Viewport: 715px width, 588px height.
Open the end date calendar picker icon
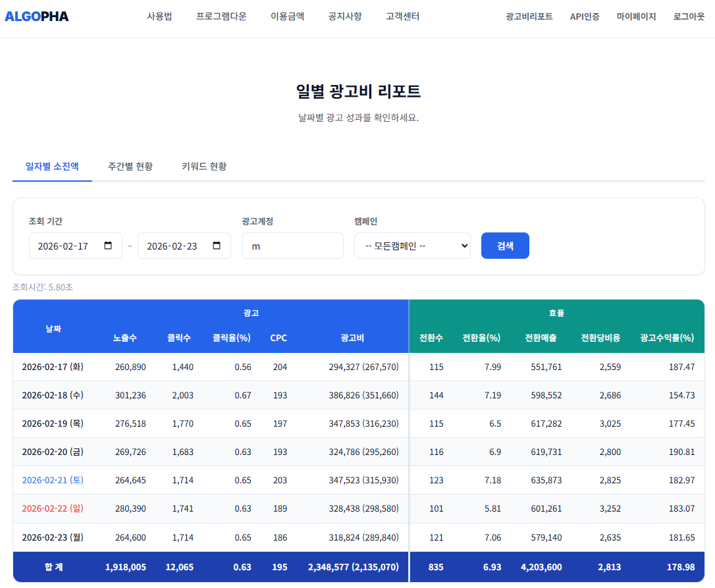point(217,245)
